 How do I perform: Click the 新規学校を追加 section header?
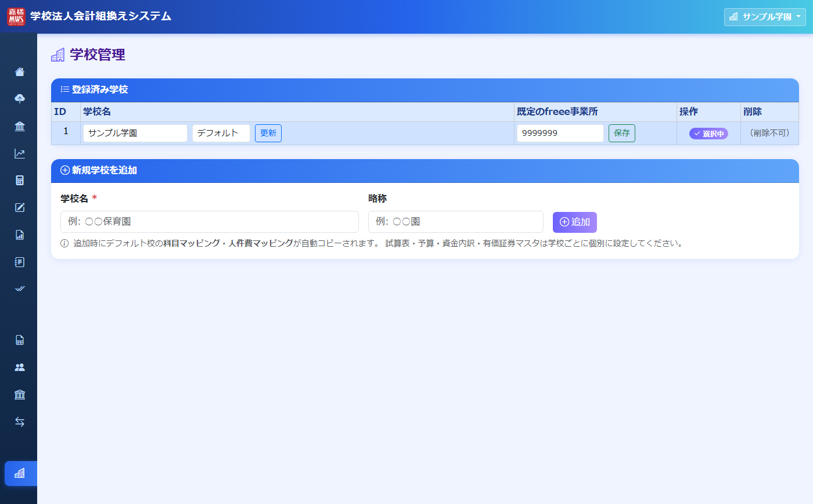pyautogui.click(x=425, y=171)
